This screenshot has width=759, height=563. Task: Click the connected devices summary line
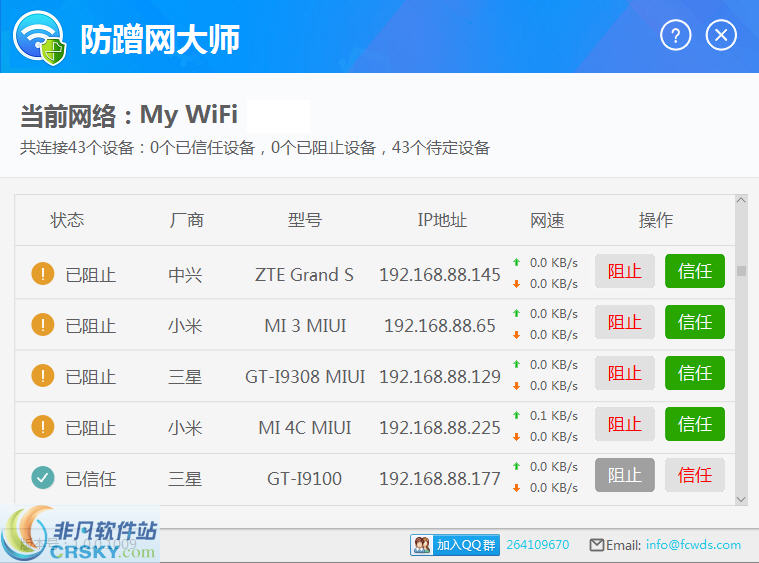[x=255, y=148]
